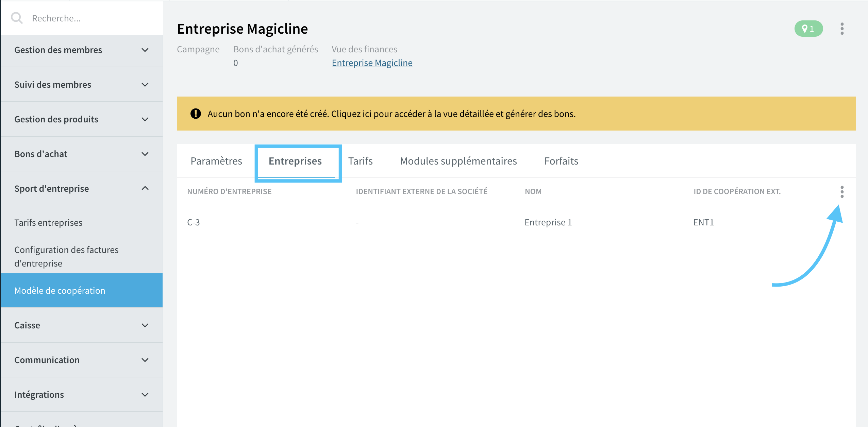The height and width of the screenshot is (427, 868).
Task: Open the green location badge showing 1
Action: [x=808, y=29]
